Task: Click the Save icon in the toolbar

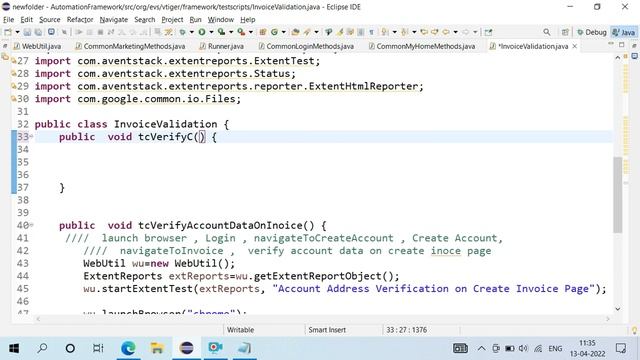Action: pos(27,32)
